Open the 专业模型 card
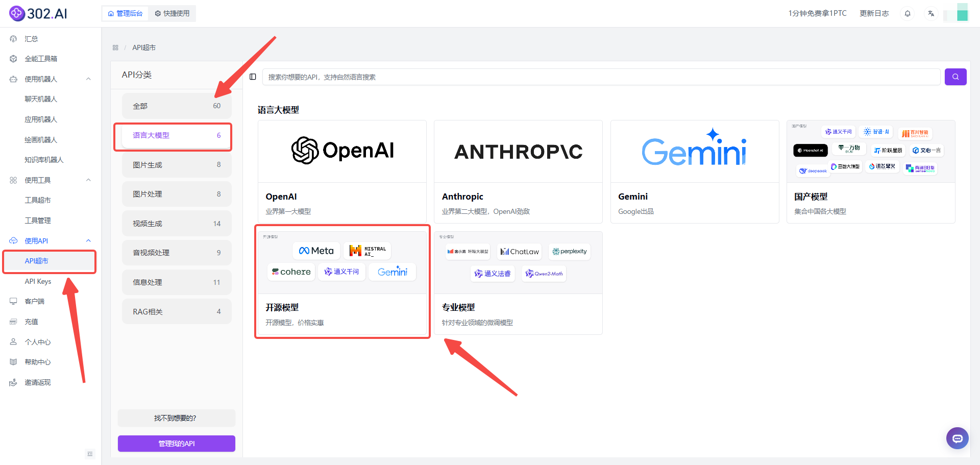980x465 pixels. click(x=518, y=283)
